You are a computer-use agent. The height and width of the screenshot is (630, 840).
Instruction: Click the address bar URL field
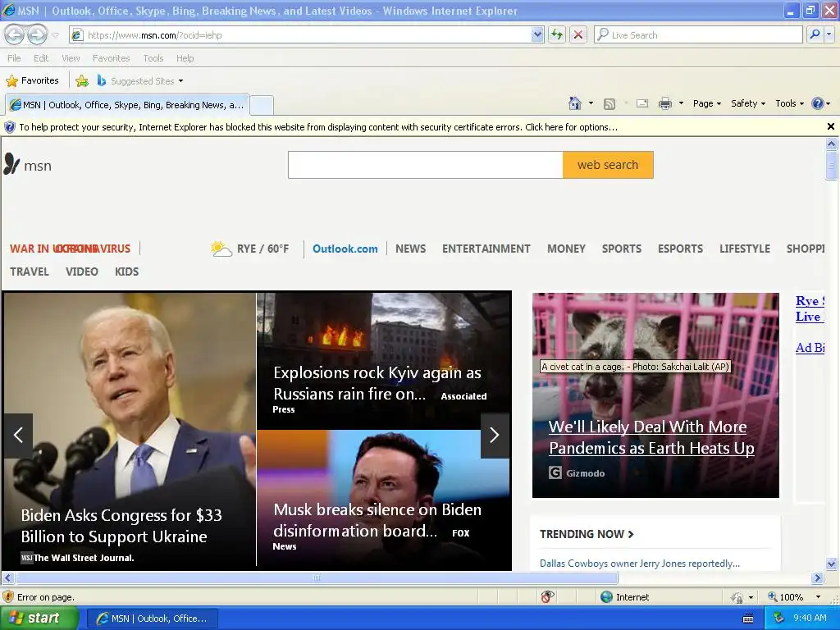(x=300, y=34)
